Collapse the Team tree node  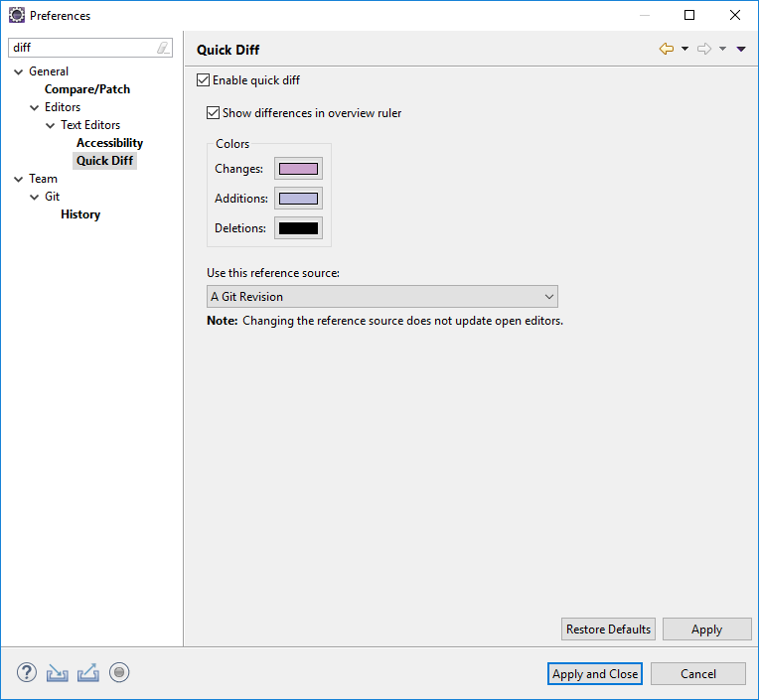[19, 179]
